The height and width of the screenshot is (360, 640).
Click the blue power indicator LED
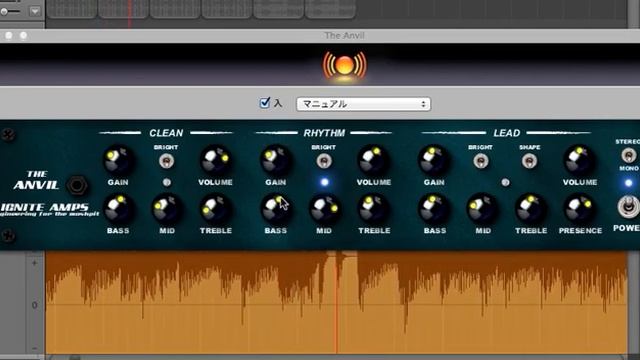(629, 183)
